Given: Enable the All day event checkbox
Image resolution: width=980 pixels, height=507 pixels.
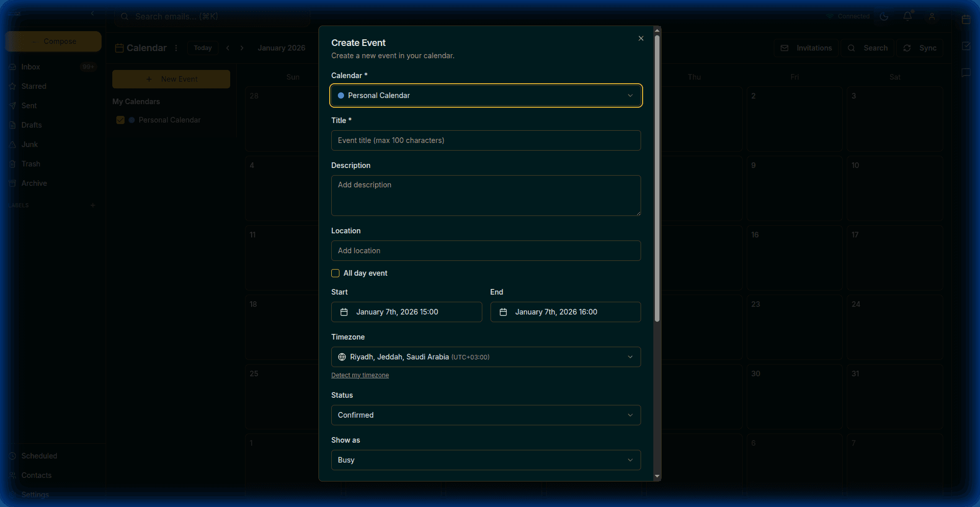Looking at the screenshot, I should 335,273.
